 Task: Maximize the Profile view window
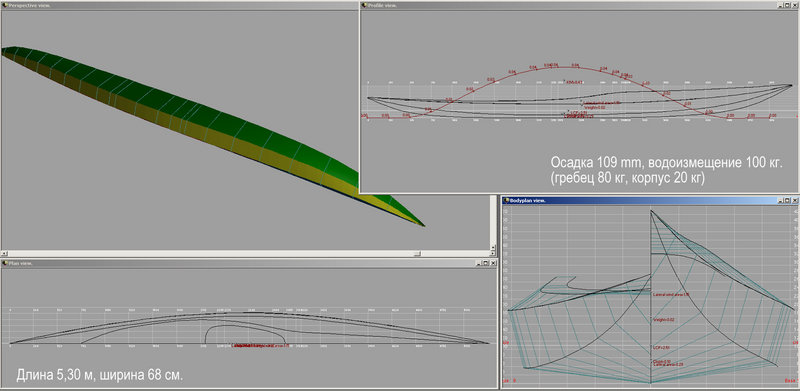[x=787, y=5]
